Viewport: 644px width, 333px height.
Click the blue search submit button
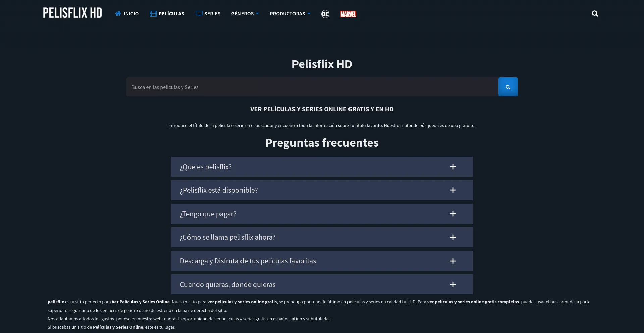[x=508, y=87]
